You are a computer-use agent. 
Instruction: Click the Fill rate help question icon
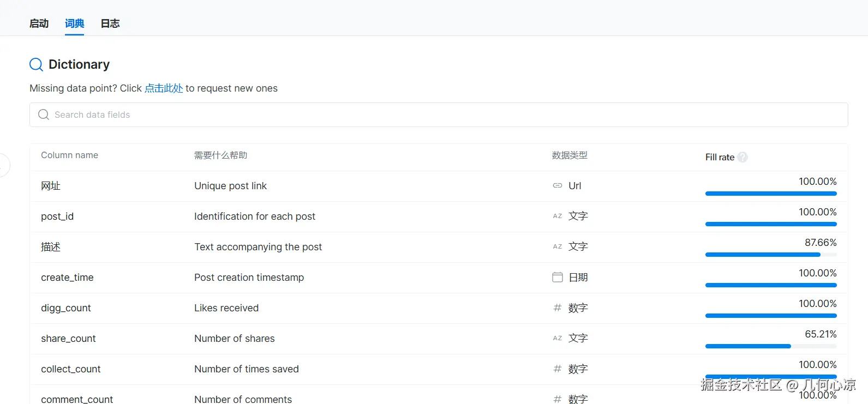[743, 157]
